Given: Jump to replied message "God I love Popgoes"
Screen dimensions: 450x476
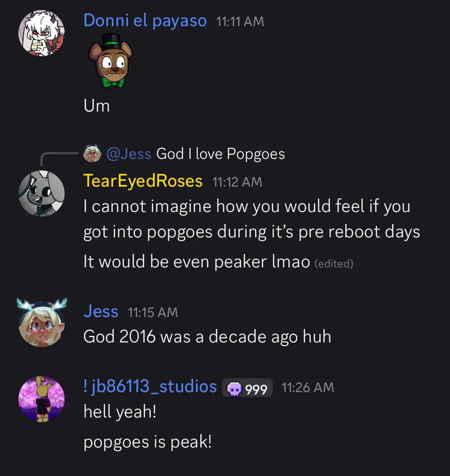Looking at the screenshot, I should (220, 154).
